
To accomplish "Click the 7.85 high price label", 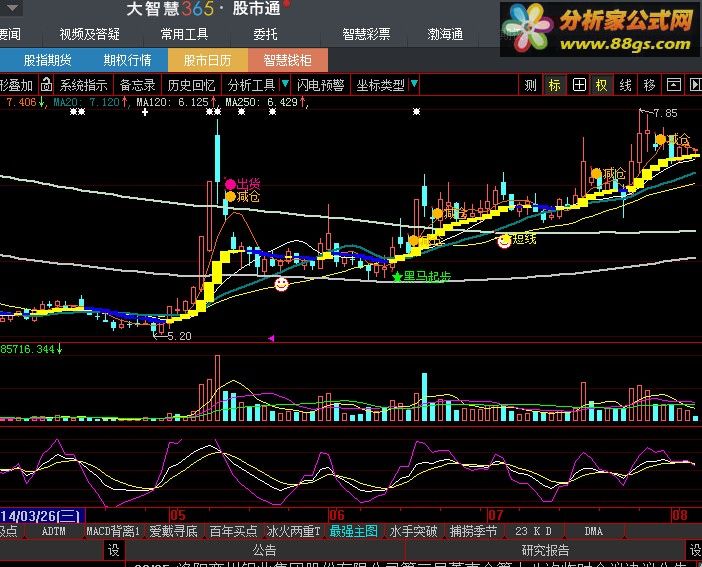I will (x=665, y=113).
